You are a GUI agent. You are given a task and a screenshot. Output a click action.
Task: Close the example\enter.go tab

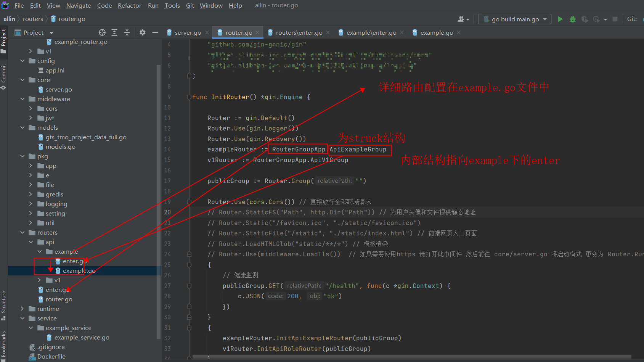tap(402, 33)
